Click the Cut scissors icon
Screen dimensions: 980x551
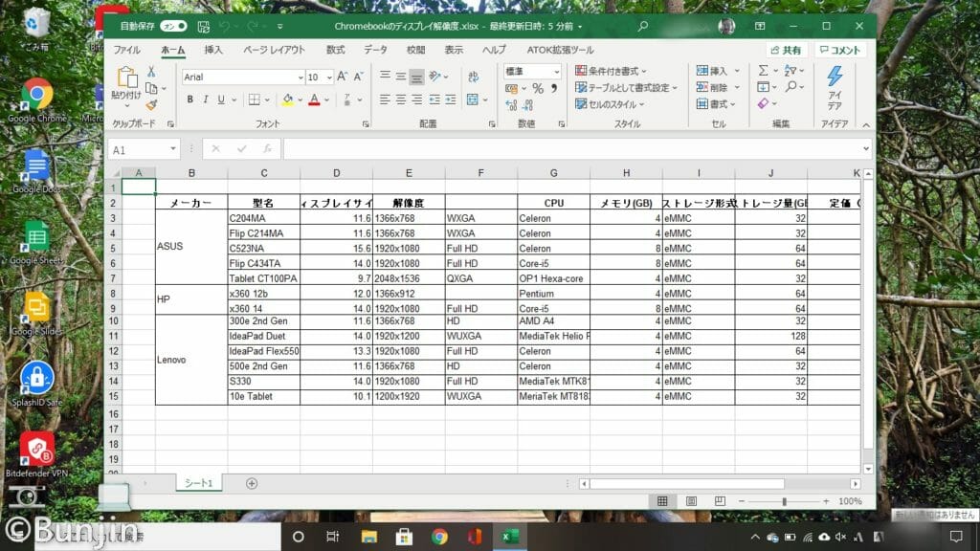click(x=151, y=72)
